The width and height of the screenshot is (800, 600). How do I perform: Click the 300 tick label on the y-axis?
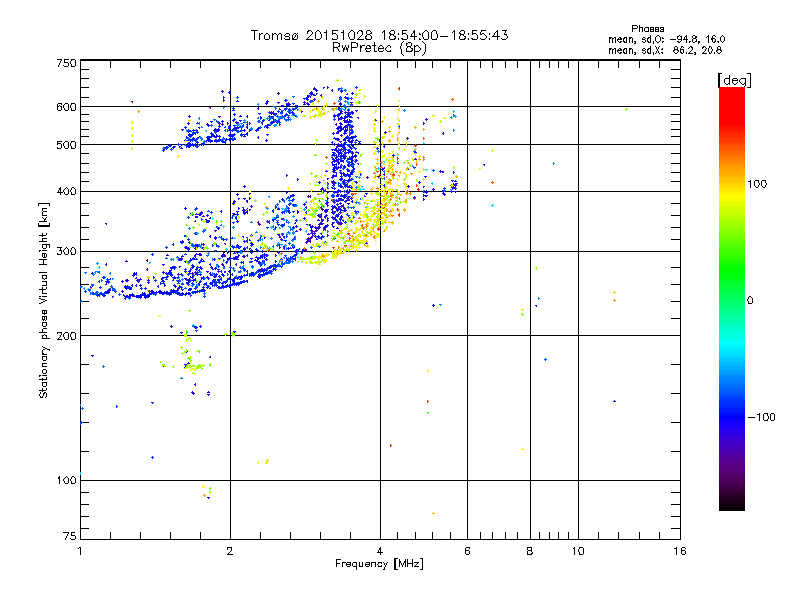[x=66, y=252]
